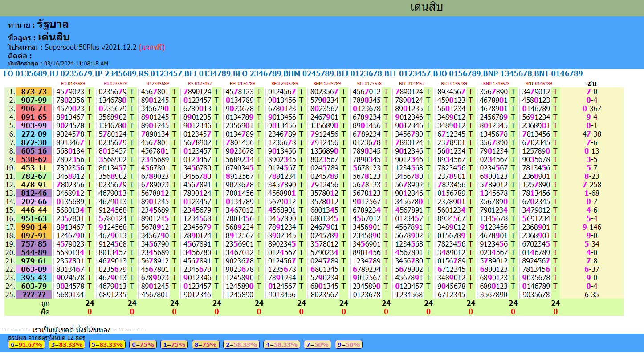Click the 530-62 result cell
The image size is (644, 356).
34,159
